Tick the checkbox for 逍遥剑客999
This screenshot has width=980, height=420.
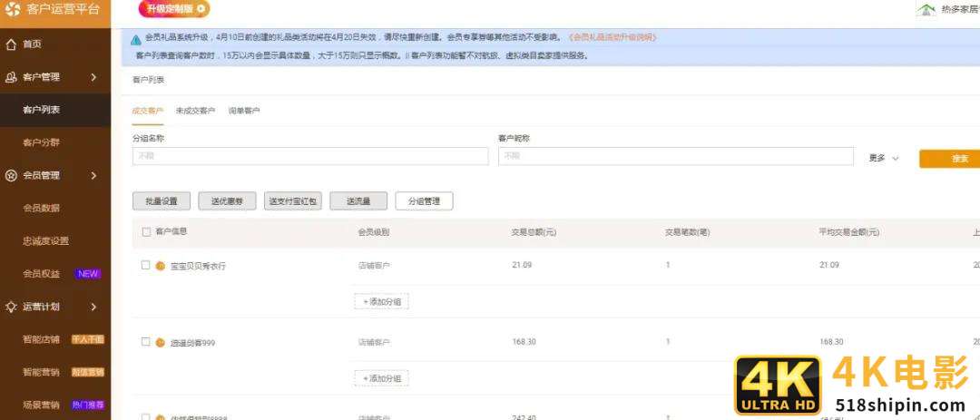[145, 342]
